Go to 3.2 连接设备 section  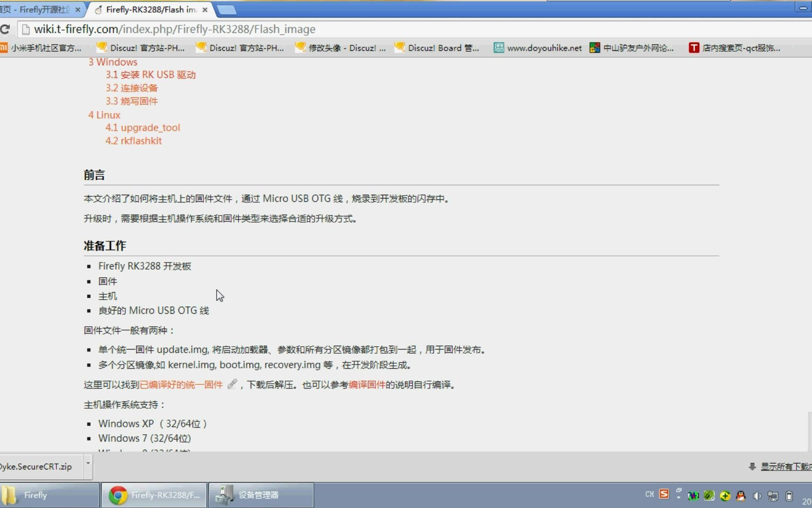click(132, 88)
